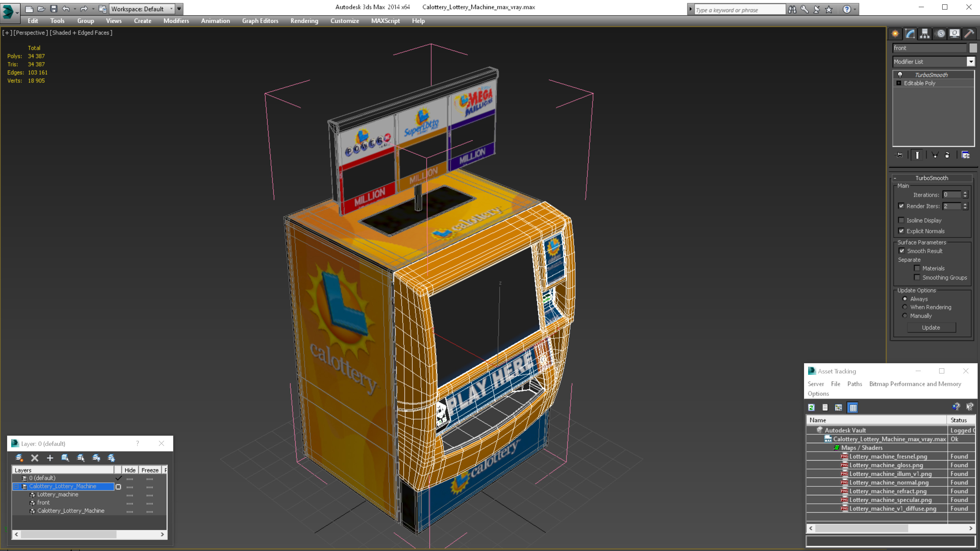Click the Open File folder icon
The image size is (980, 551).
tap(41, 9)
